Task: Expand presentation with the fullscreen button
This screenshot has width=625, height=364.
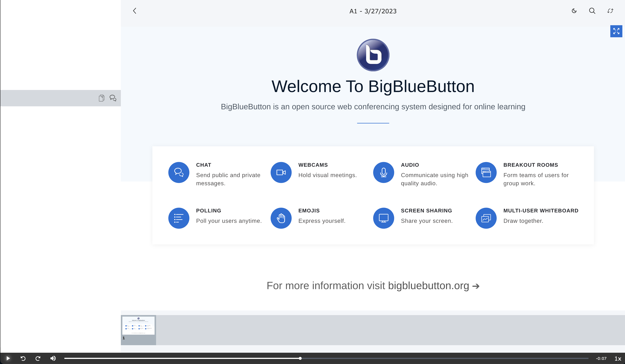Action: 616,31
